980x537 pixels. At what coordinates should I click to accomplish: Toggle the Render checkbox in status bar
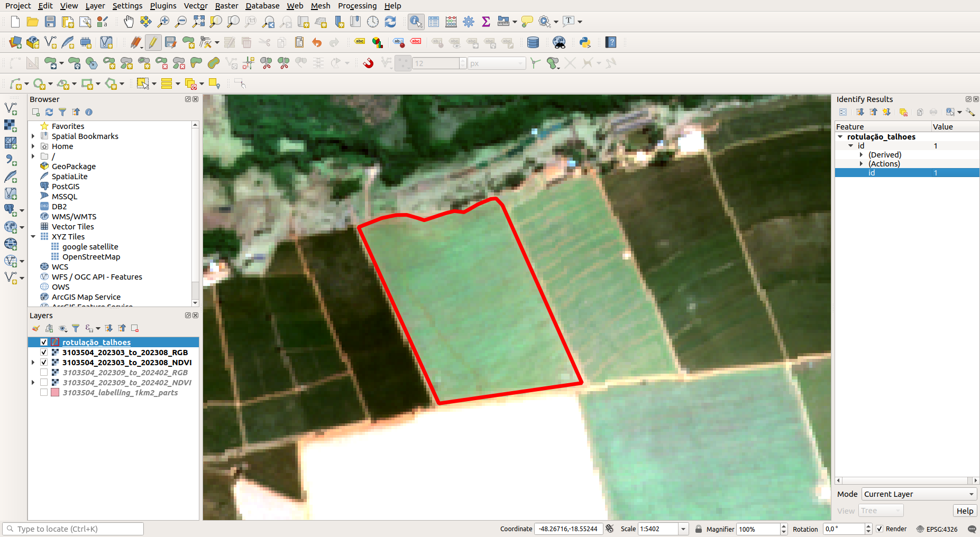pyautogui.click(x=880, y=529)
